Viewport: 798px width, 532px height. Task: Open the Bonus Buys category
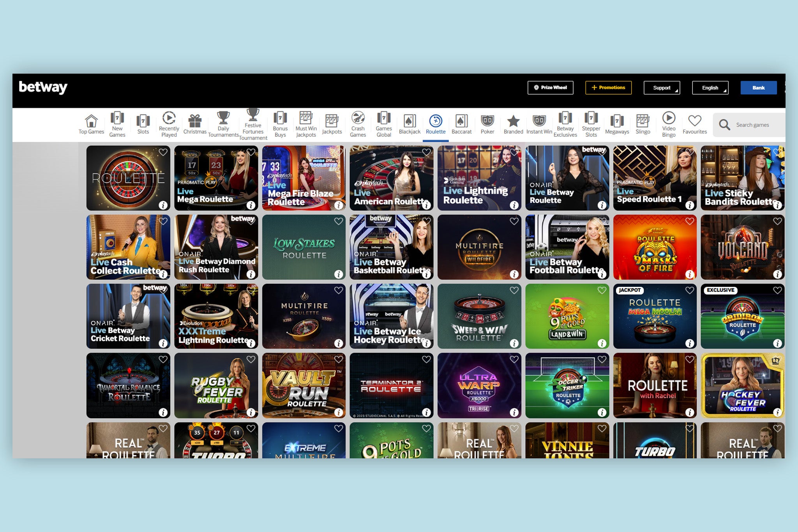pyautogui.click(x=280, y=125)
